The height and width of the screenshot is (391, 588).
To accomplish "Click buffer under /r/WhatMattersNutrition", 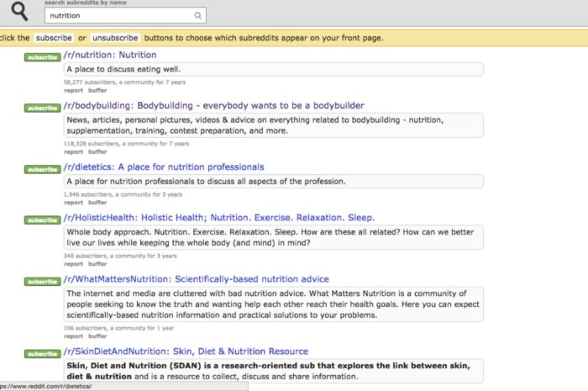I will tap(97, 336).
